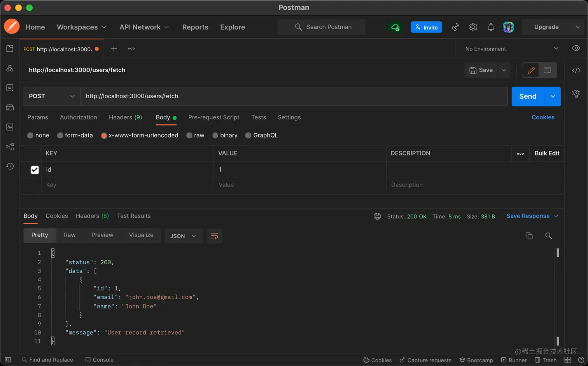Switch to the Raw response view
Screen dimensions: 588x366
[70, 235]
